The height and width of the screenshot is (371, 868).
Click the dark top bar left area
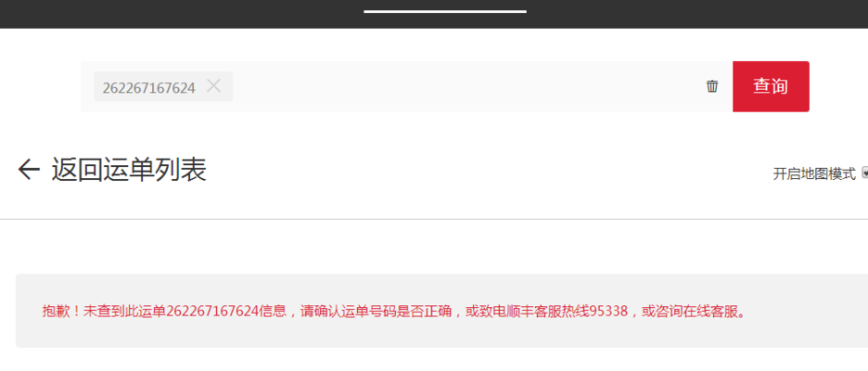point(166,14)
